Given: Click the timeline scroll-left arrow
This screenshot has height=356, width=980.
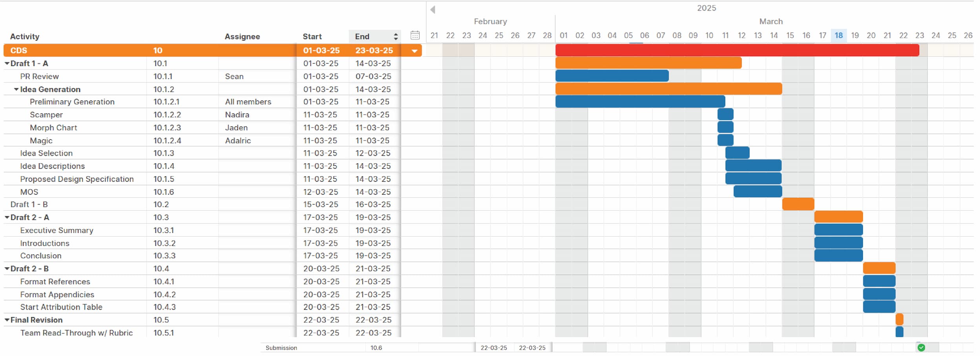Looking at the screenshot, I should pyautogui.click(x=432, y=9).
